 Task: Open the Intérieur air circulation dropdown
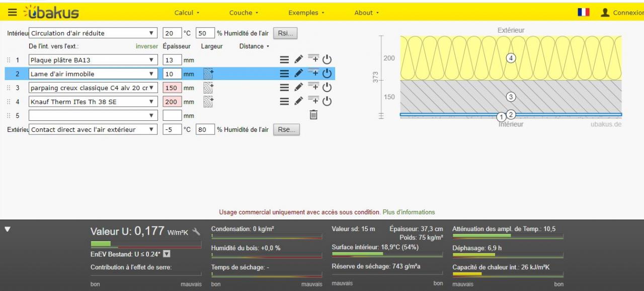pyautogui.click(x=94, y=34)
